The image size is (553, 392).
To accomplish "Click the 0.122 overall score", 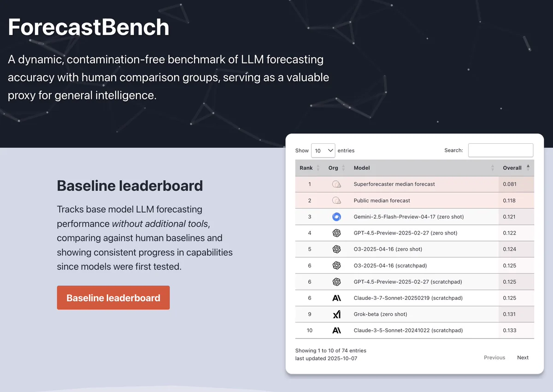I will [510, 233].
